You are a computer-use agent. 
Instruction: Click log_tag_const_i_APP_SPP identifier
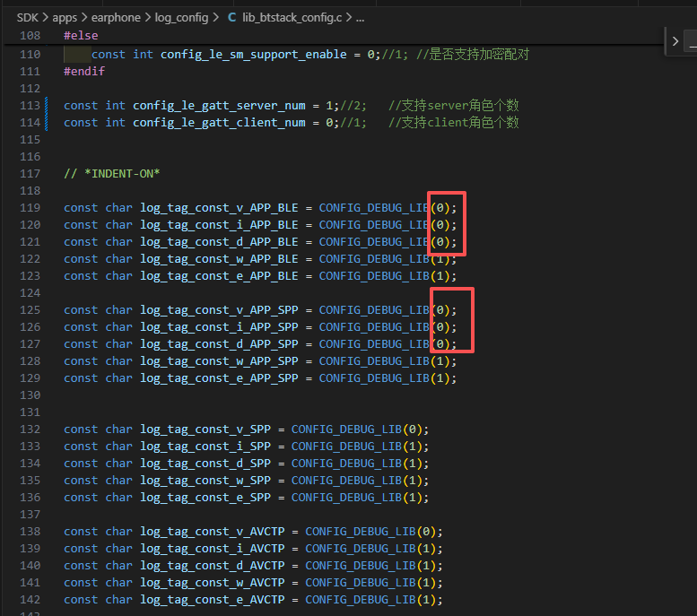coord(219,327)
